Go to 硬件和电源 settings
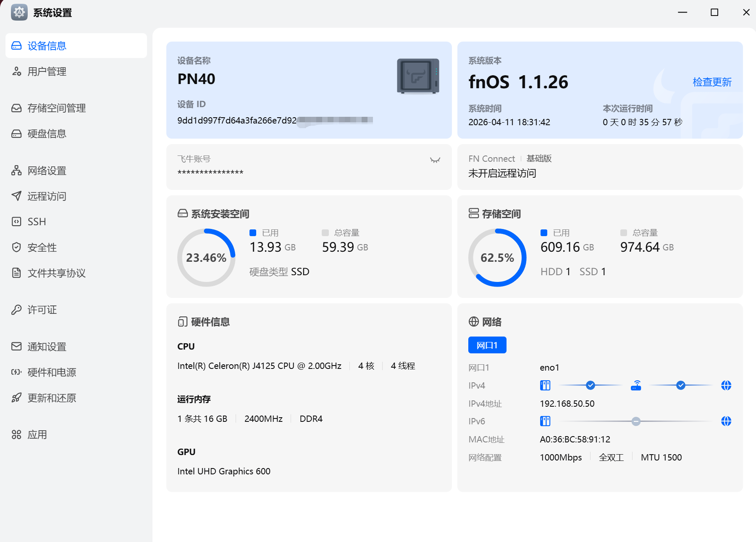The image size is (756, 542). pos(52,372)
